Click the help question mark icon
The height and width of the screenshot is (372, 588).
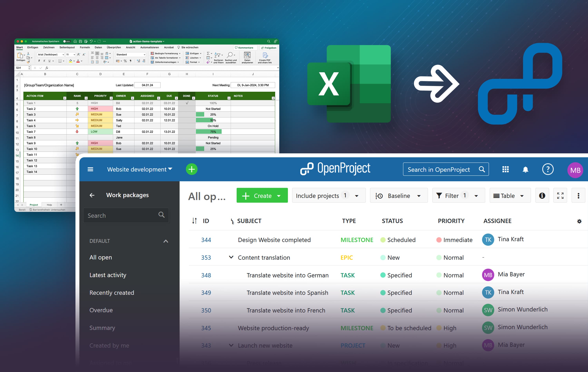[x=548, y=169]
